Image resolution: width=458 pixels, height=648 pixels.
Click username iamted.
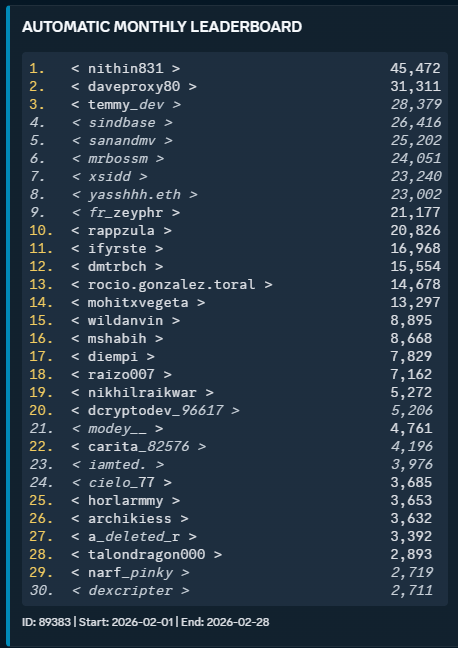117,465
